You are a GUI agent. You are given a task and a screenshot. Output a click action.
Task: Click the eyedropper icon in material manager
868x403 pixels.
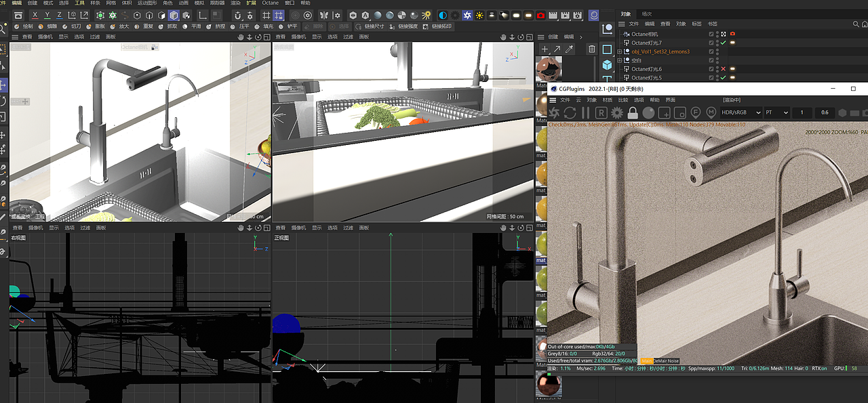click(x=570, y=49)
